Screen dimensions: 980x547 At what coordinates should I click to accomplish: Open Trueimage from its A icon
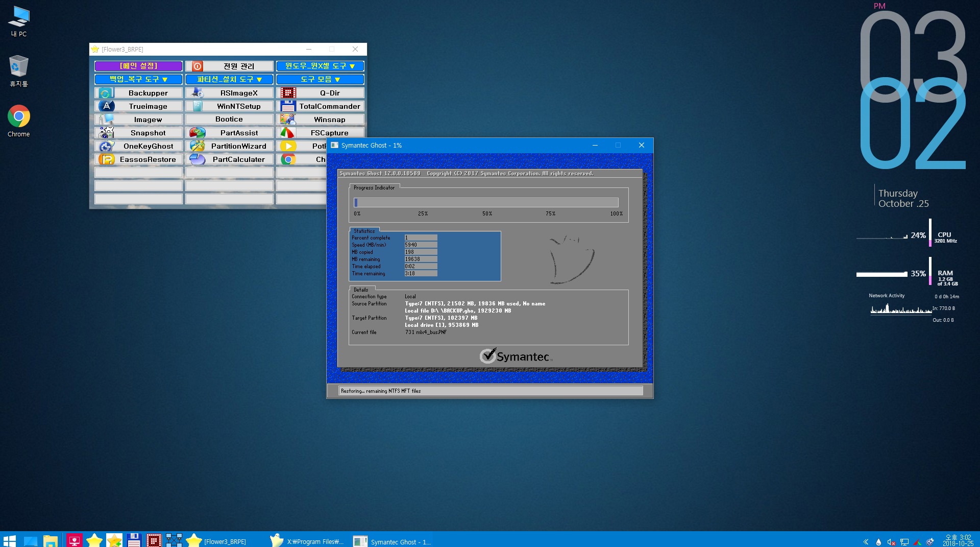[x=106, y=106]
